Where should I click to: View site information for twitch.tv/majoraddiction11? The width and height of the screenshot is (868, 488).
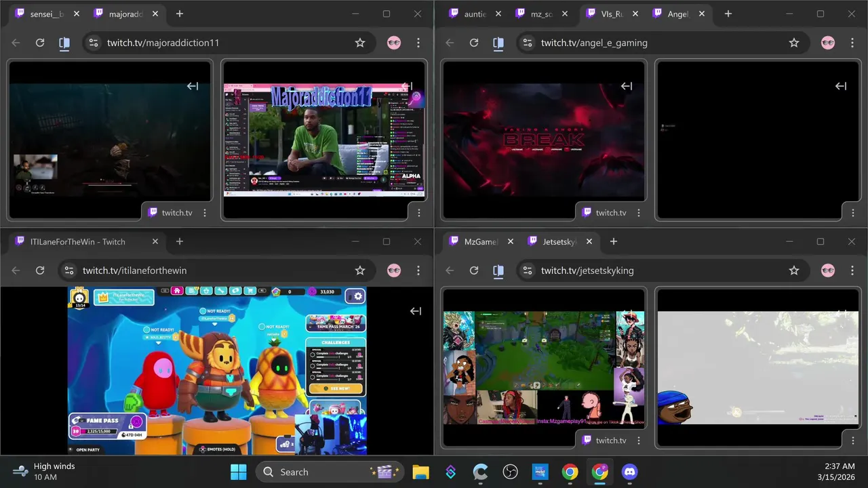click(93, 43)
